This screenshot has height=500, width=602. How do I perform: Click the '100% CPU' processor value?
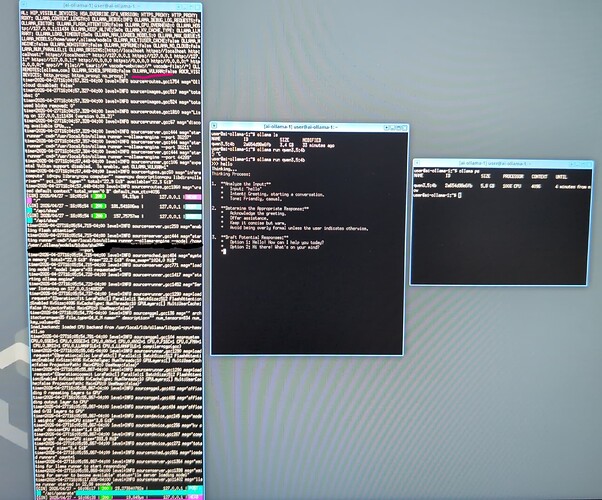coord(513,186)
